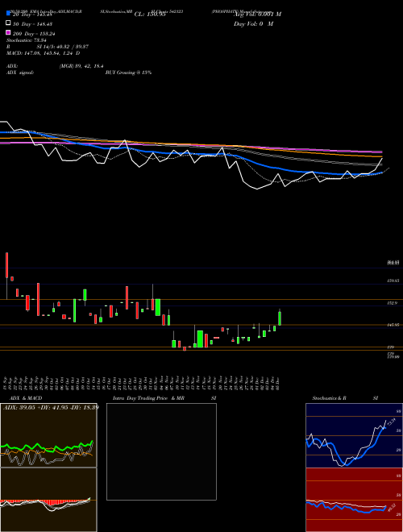Open the red RSI chart panel

354,500
